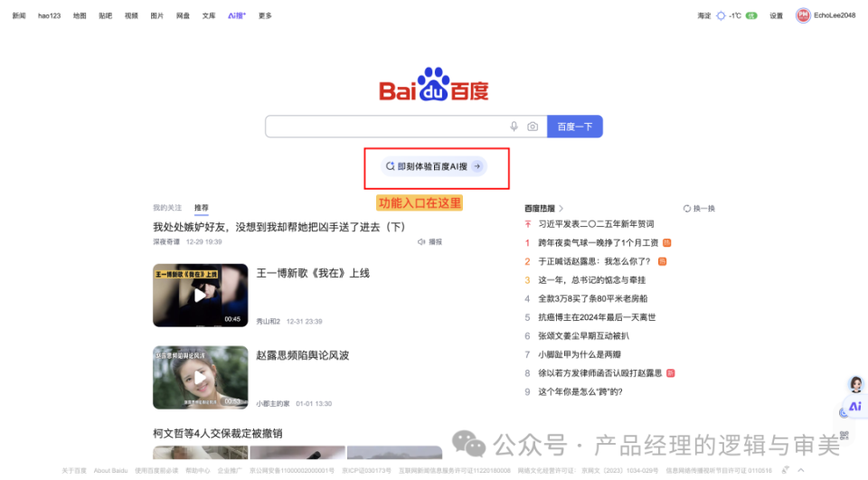Open 王一博新歌《我在》上线 title
Image resolution: width=868 pixels, height=480 pixels.
pos(313,273)
